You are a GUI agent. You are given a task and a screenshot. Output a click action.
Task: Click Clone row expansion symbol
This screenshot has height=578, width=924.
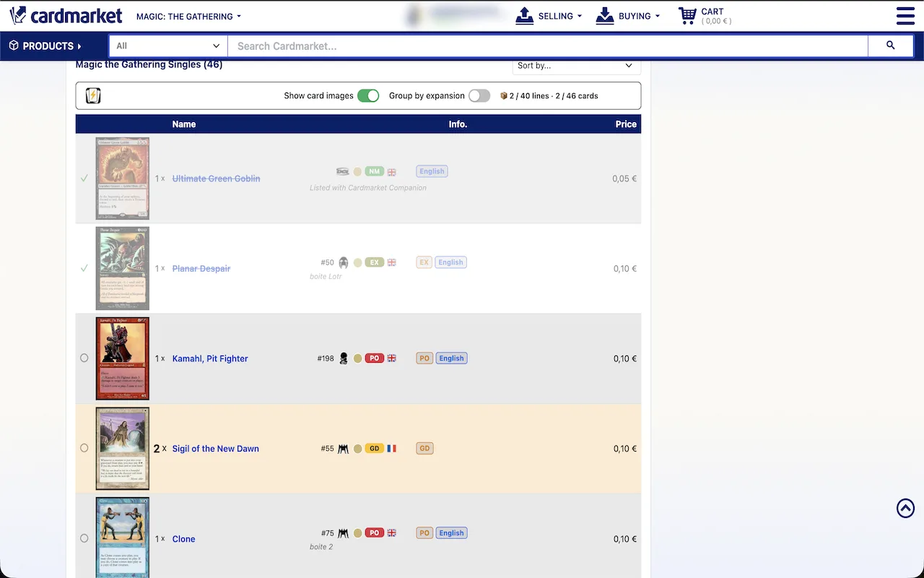pyautogui.click(x=344, y=533)
